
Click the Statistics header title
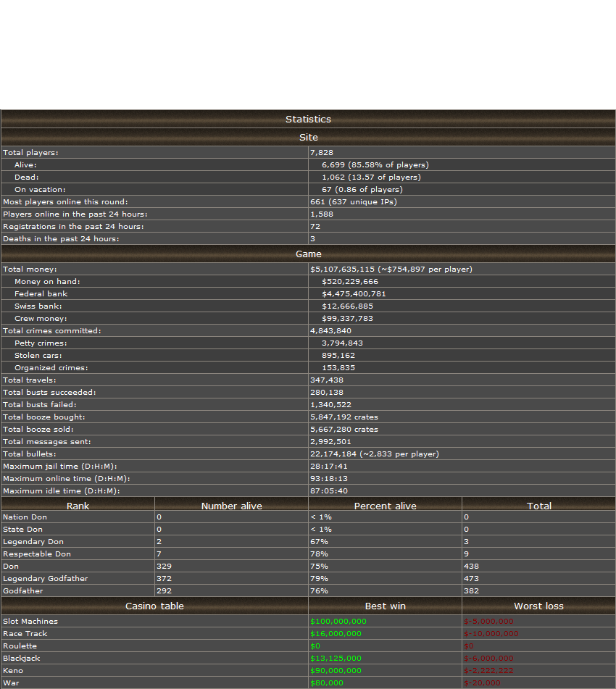click(308, 119)
